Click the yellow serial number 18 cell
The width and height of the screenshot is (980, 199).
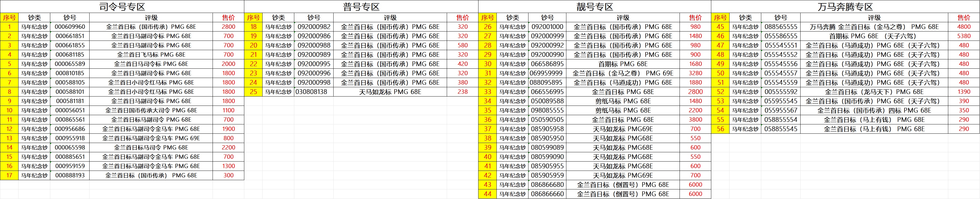[253, 27]
